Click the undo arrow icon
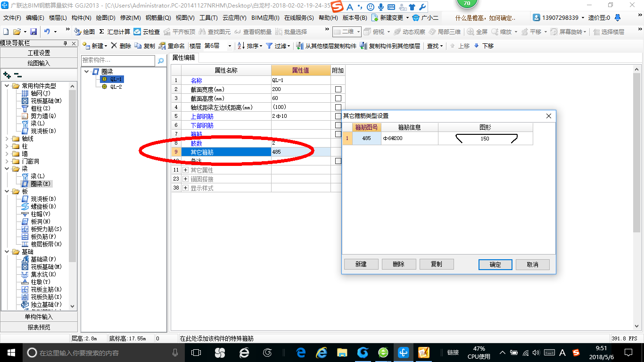The height and width of the screenshot is (362, 644). tap(47, 32)
